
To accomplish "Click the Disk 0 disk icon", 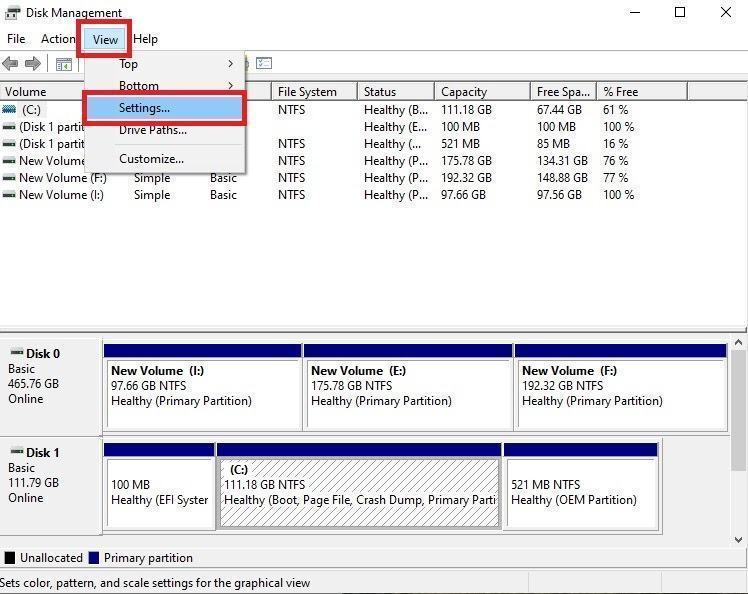I will (x=15, y=353).
